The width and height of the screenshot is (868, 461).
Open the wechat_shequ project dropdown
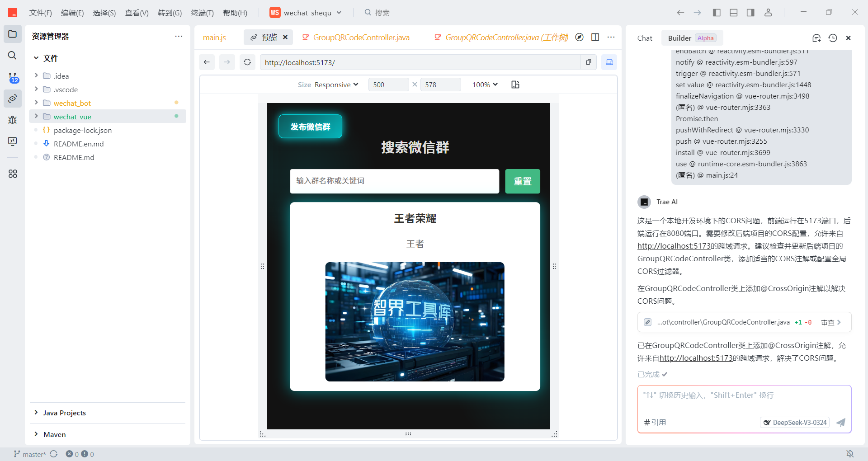(x=306, y=13)
